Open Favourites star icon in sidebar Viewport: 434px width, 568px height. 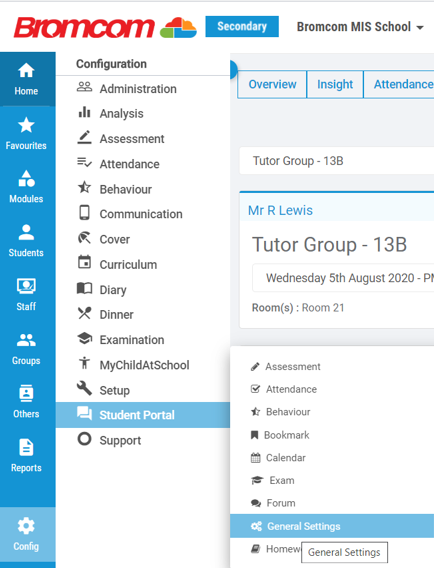[x=26, y=126]
